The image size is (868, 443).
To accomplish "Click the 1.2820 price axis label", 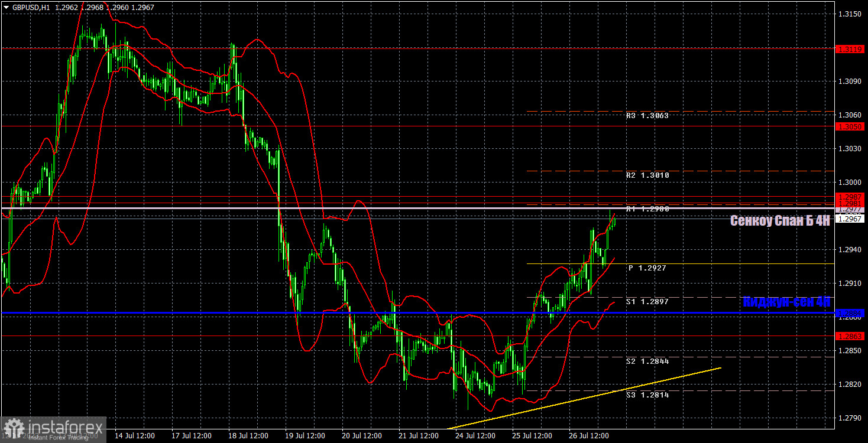I will click(x=851, y=385).
